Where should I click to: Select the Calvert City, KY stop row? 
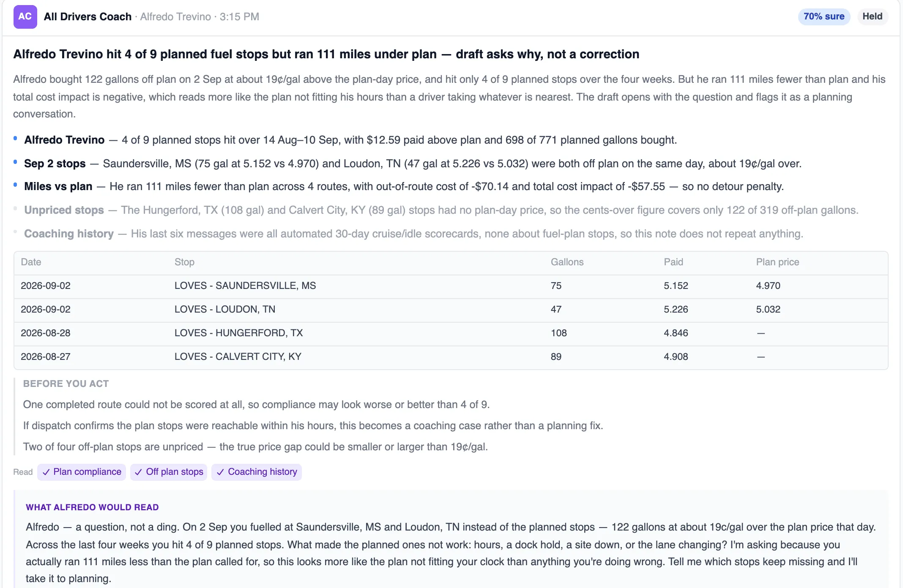pos(451,357)
